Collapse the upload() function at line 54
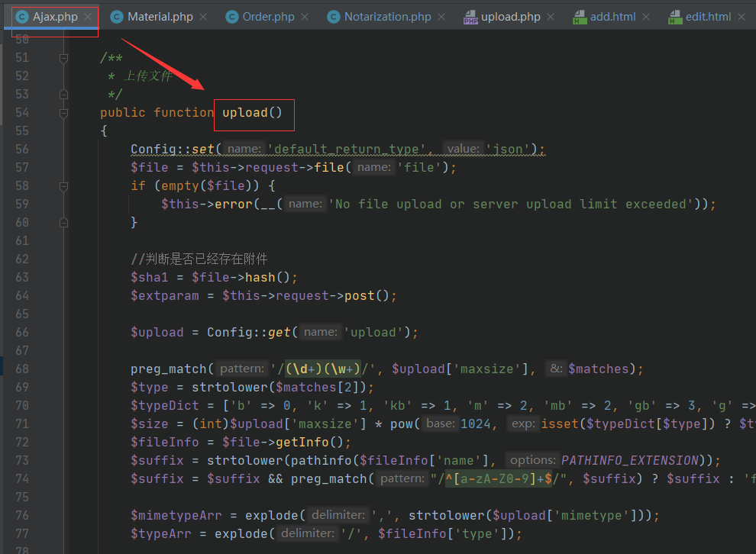This screenshot has height=554, width=756. 63,113
